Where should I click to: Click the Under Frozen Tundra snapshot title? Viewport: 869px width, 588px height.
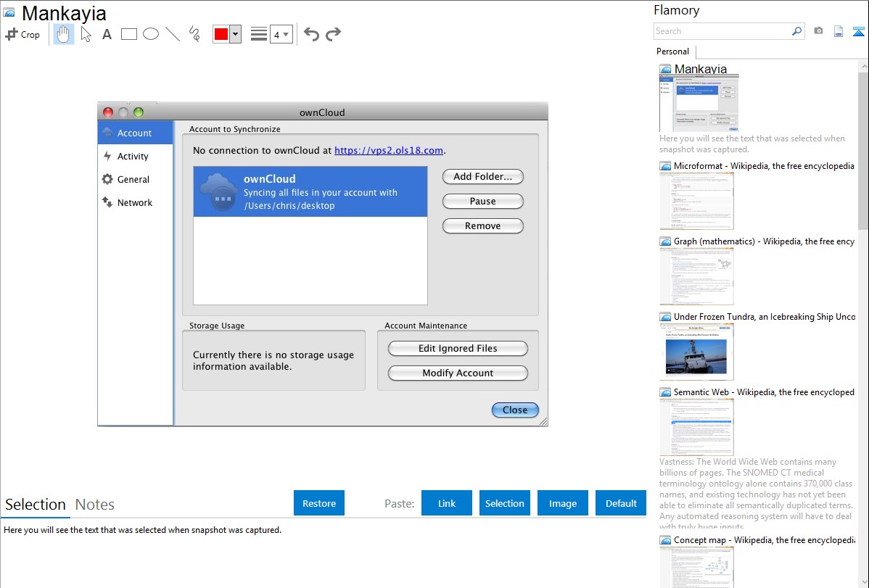[765, 316]
